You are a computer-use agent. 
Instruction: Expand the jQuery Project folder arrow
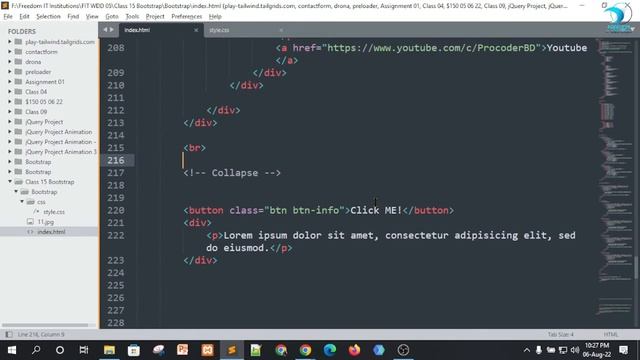(9, 122)
